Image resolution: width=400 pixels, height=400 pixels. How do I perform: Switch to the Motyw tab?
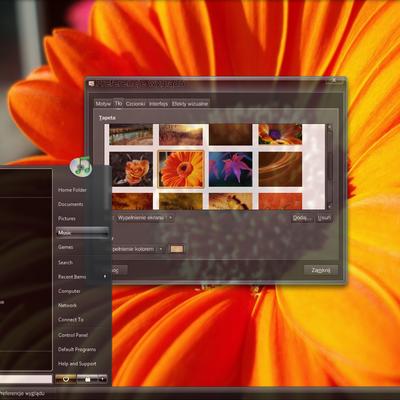[x=103, y=104]
